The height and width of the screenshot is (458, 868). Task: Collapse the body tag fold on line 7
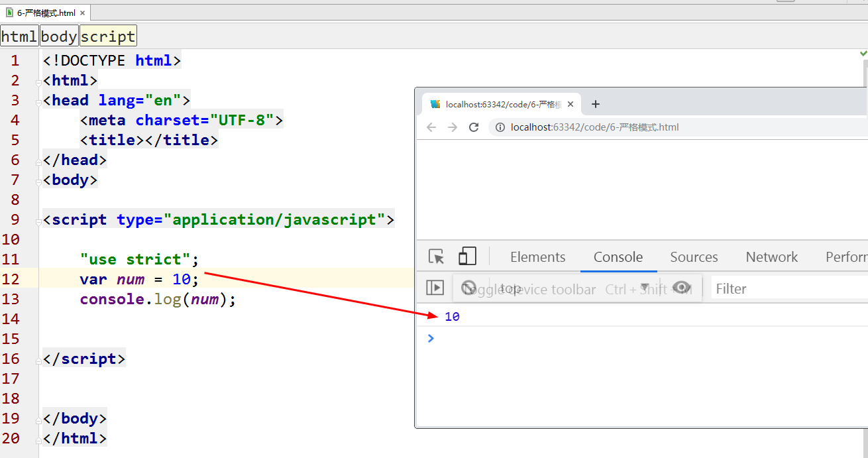(x=38, y=181)
